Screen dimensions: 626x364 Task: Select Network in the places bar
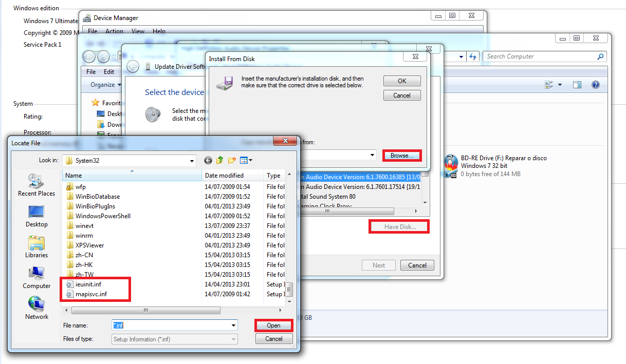pos(36,309)
